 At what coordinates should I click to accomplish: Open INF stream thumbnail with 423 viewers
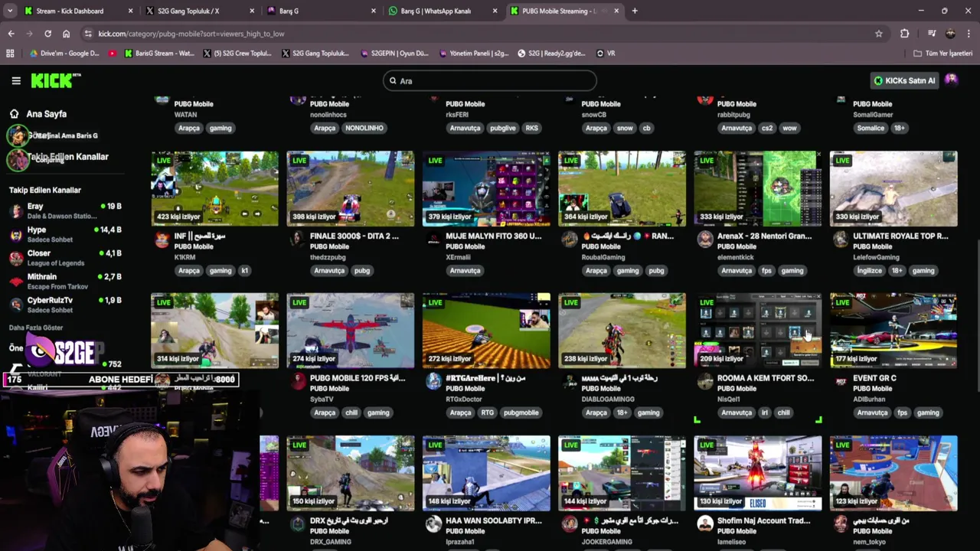coord(215,188)
